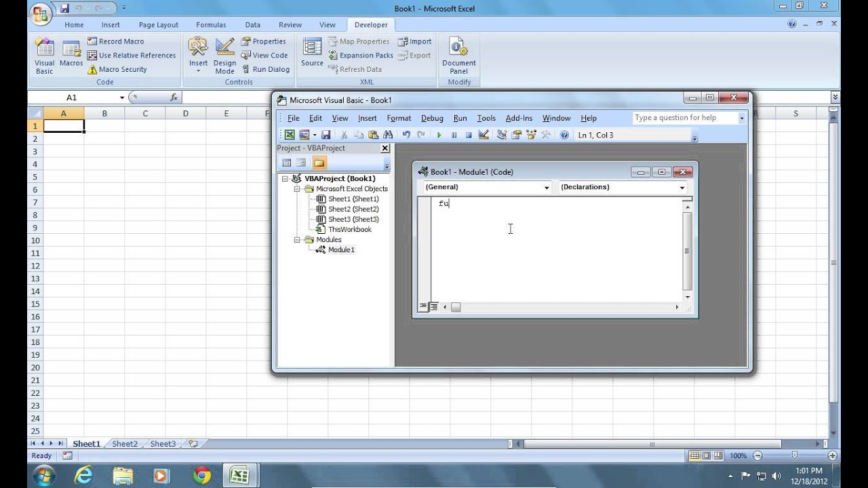Click the zoom slider in Excel status bar

[x=795, y=456]
